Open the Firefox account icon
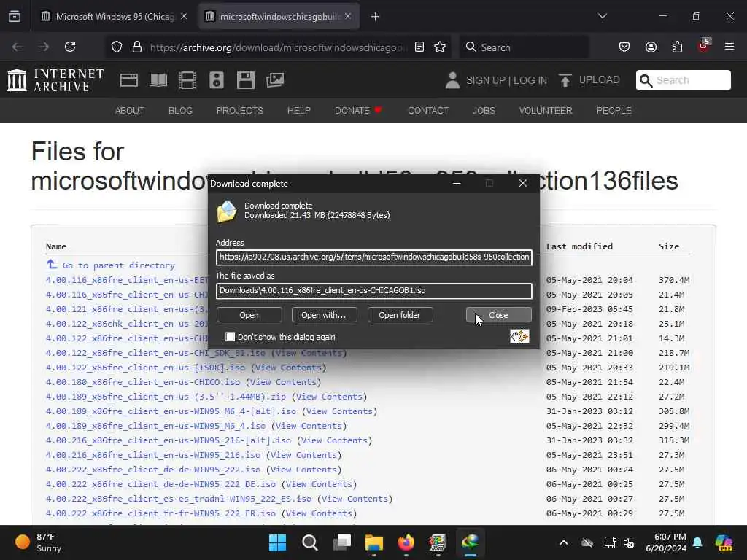Viewport: 747px width, 560px height. pos(651,47)
